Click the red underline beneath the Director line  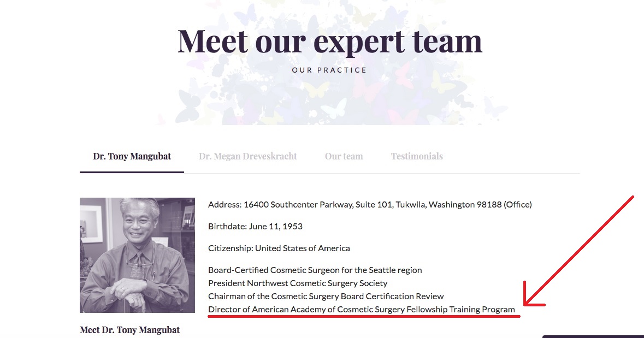pos(364,317)
